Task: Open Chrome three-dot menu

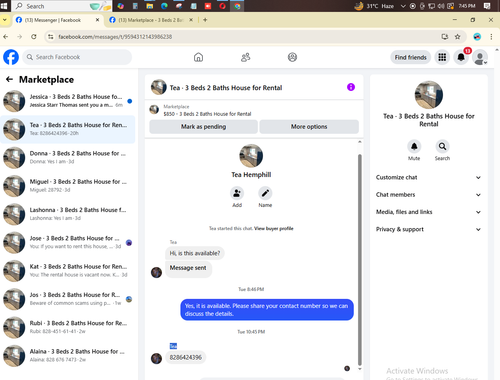Action: 491,37
